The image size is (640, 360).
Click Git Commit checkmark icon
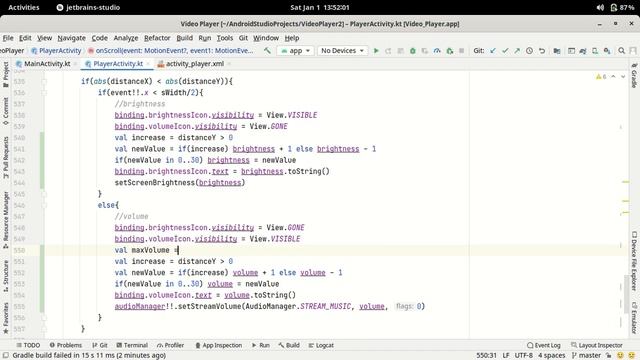click(x=505, y=51)
